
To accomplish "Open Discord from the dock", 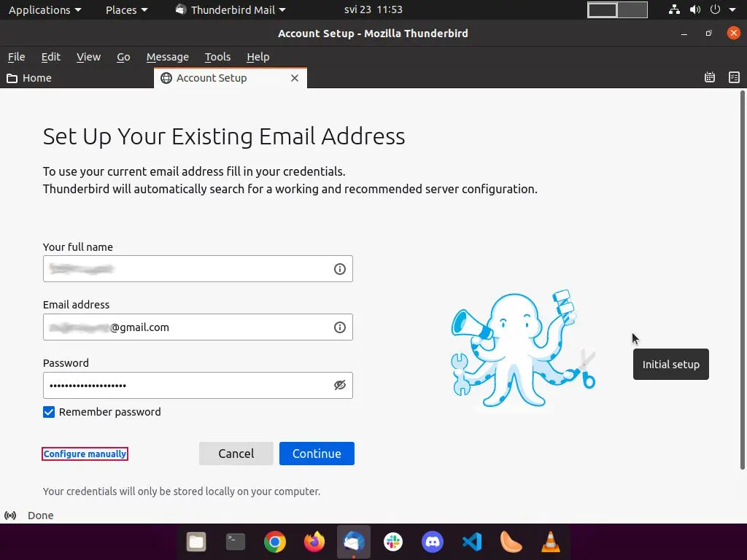I will (433, 542).
